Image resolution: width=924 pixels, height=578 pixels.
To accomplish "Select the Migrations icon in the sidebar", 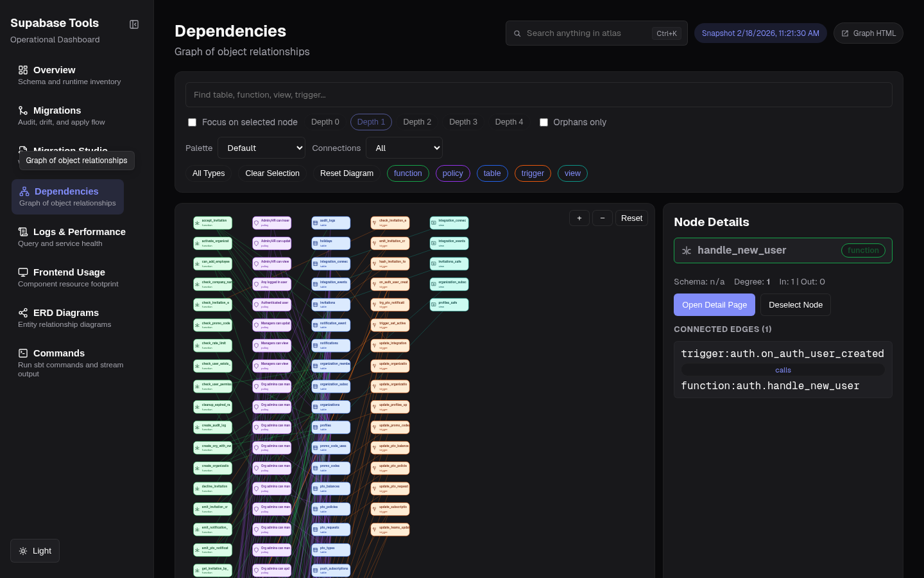I will coord(22,110).
